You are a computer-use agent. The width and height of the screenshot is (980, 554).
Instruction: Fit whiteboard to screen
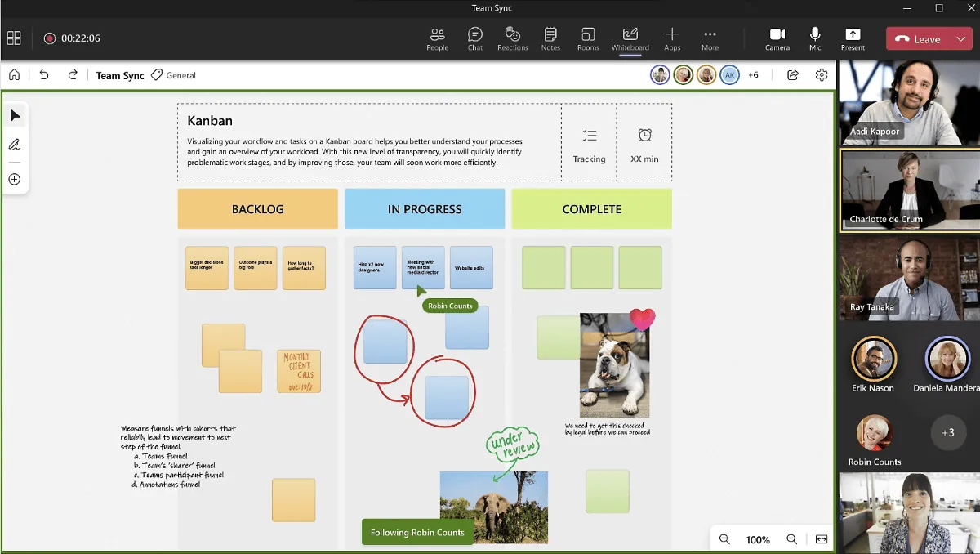[x=821, y=539]
